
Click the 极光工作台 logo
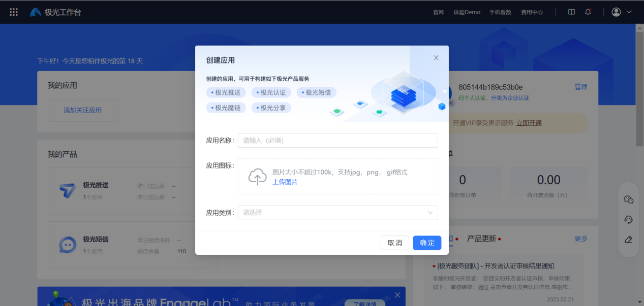(55, 12)
